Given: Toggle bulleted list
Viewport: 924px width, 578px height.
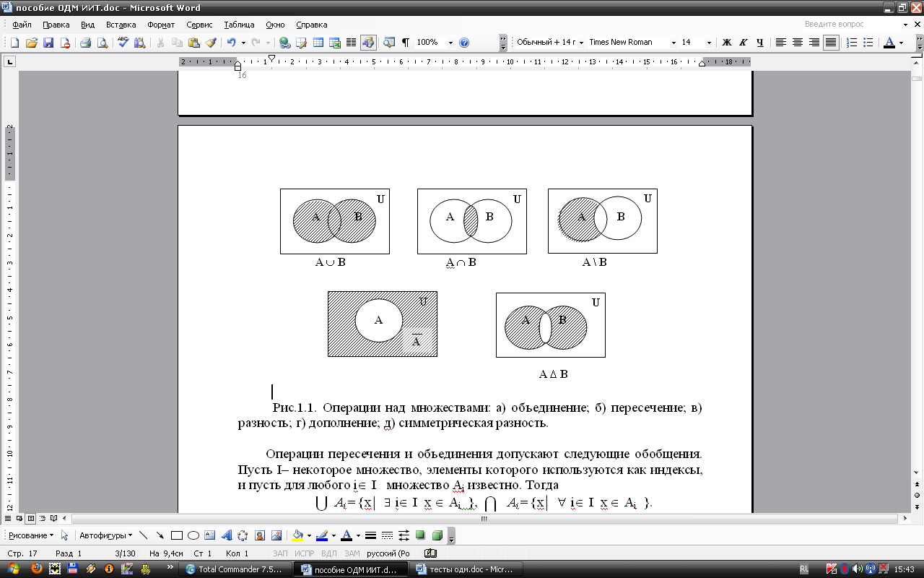Looking at the screenshot, I should (868, 43).
